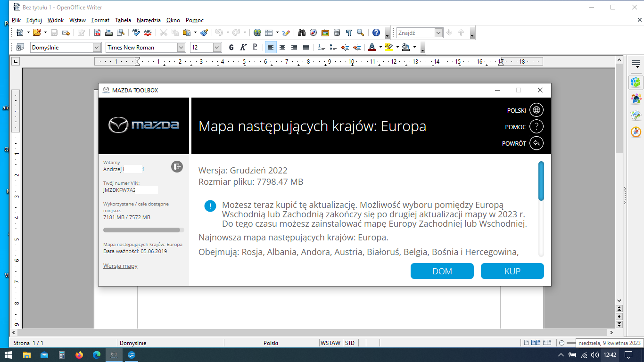
Task: Open the Narzędzia menu
Action: coord(149,20)
